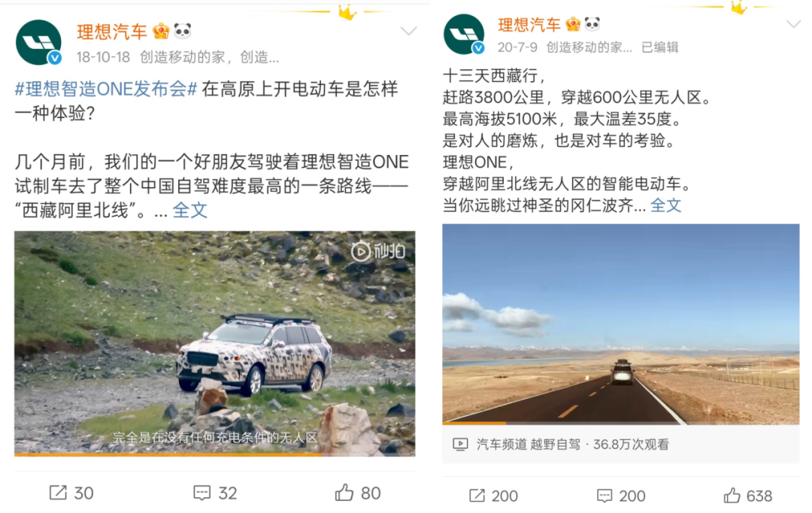Share the right post with 200 reposts
This screenshot has width=812, height=513.
(x=477, y=496)
